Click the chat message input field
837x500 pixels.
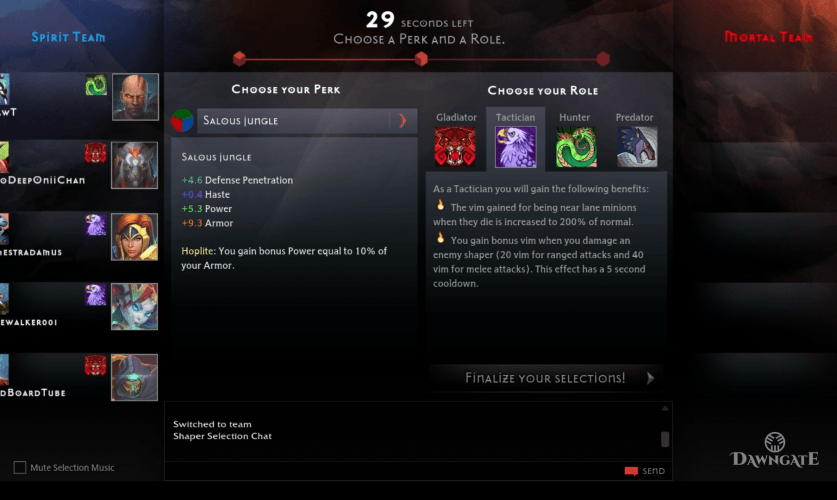[x=394, y=471]
